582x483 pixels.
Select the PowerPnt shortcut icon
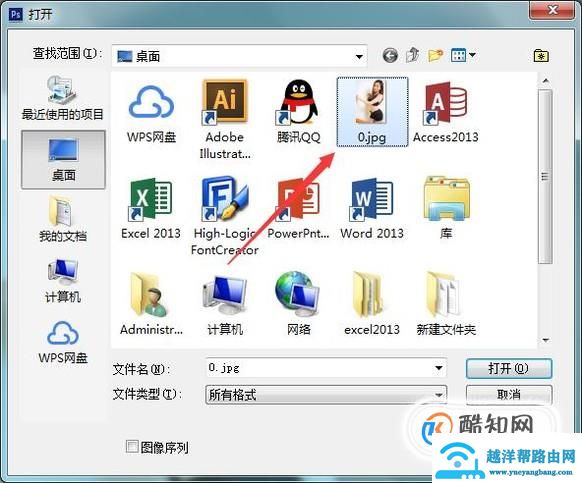pos(298,199)
